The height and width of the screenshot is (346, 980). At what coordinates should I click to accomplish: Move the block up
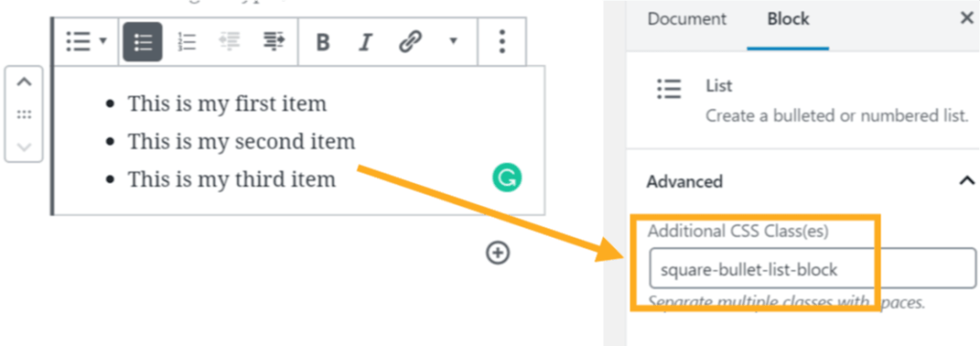coord(24,81)
